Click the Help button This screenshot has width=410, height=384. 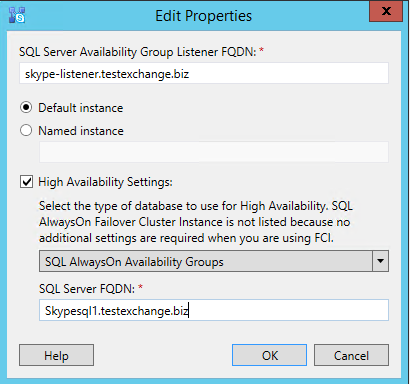(x=56, y=355)
